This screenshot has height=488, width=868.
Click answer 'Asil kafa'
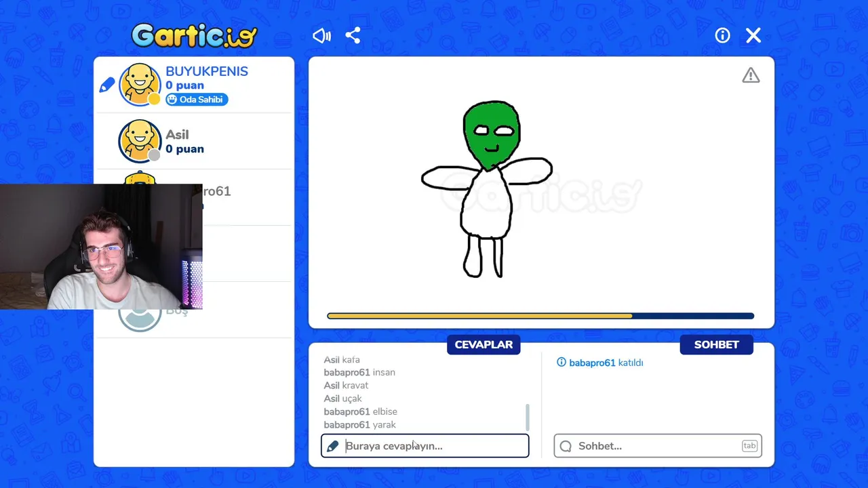342,360
